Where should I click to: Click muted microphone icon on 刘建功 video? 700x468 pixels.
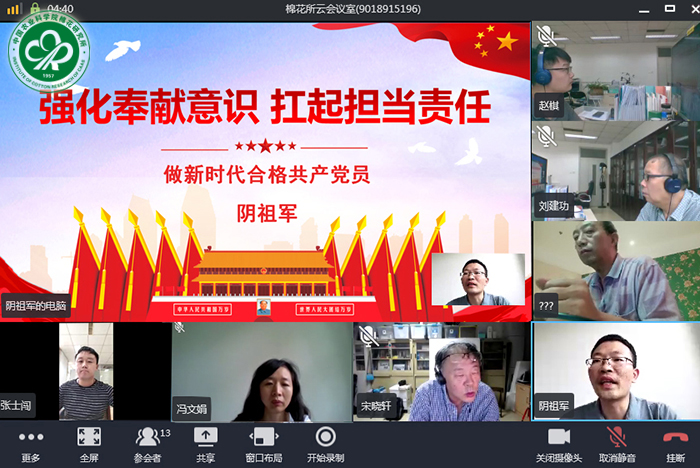(546, 135)
